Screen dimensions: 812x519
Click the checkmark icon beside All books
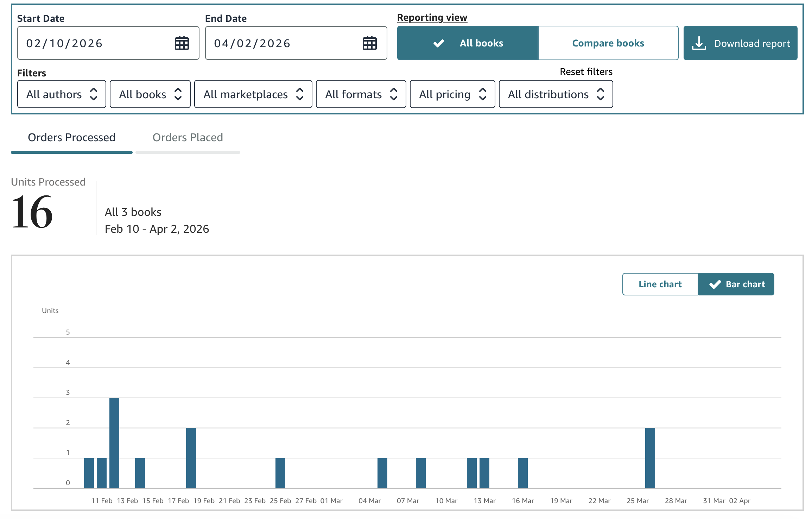(438, 43)
